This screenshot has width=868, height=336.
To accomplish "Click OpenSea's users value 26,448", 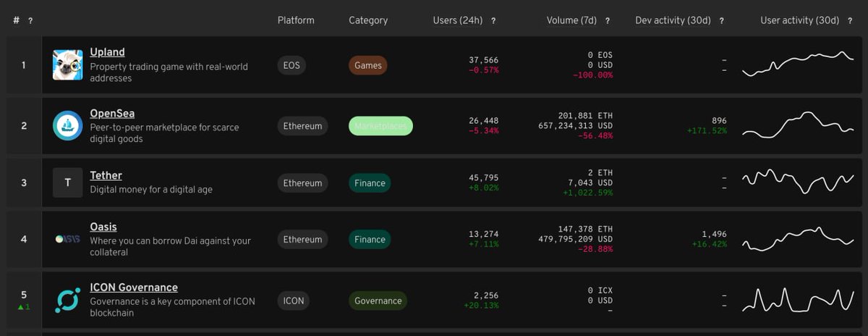I will [484, 121].
